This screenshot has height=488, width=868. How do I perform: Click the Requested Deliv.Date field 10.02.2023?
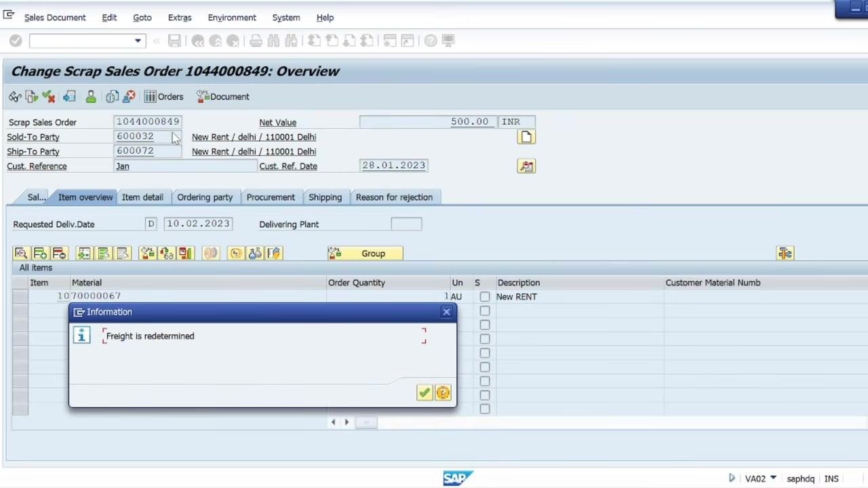point(198,224)
